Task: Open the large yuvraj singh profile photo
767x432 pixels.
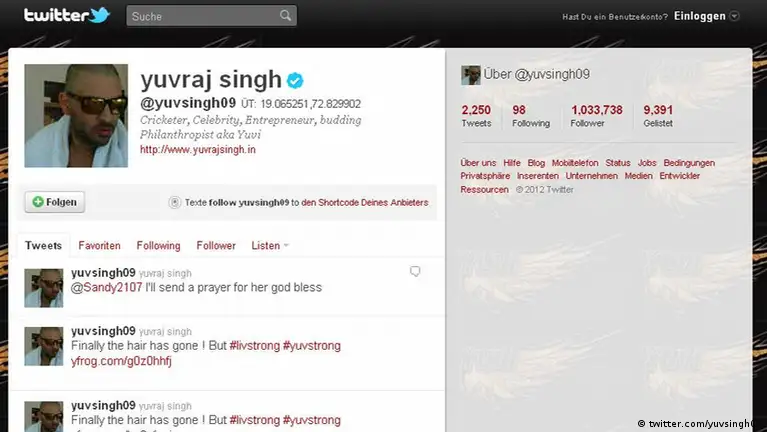Action: pos(76,116)
